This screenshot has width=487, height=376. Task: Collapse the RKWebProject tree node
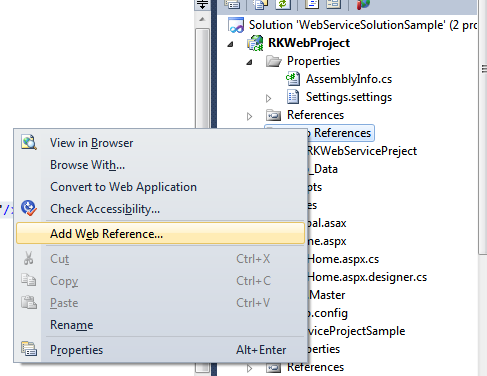click(230, 44)
